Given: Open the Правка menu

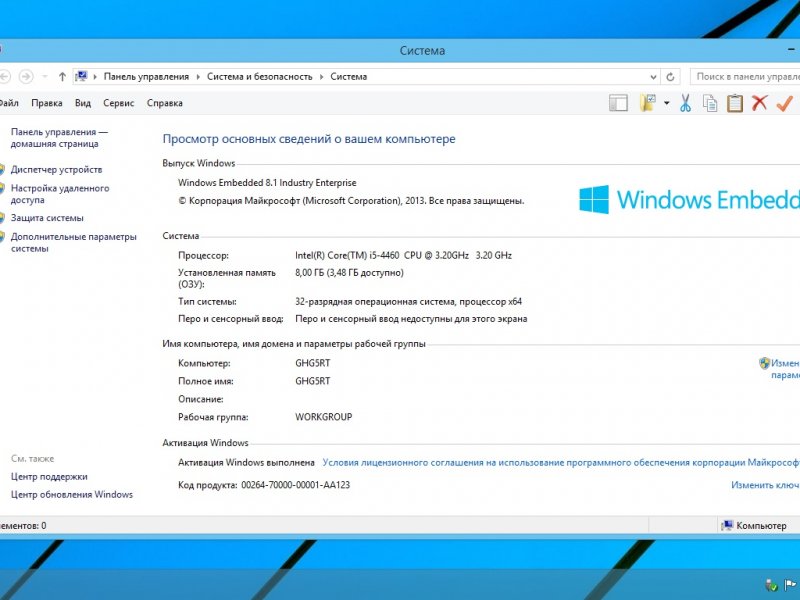Looking at the screenshot, I should point(46,103).
